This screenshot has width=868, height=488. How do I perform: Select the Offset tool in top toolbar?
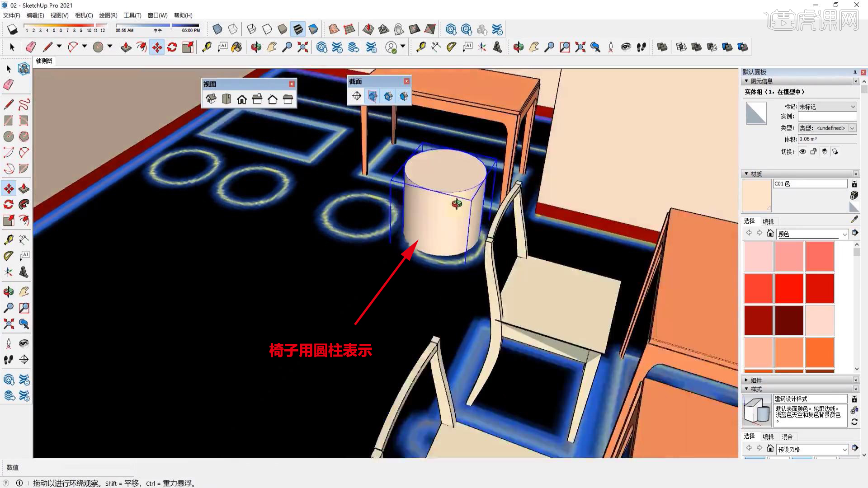(142, 47)
